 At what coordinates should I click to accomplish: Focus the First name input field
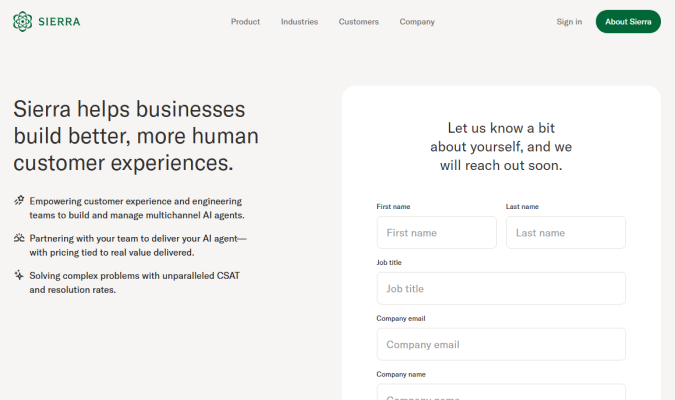coord(437,233)
